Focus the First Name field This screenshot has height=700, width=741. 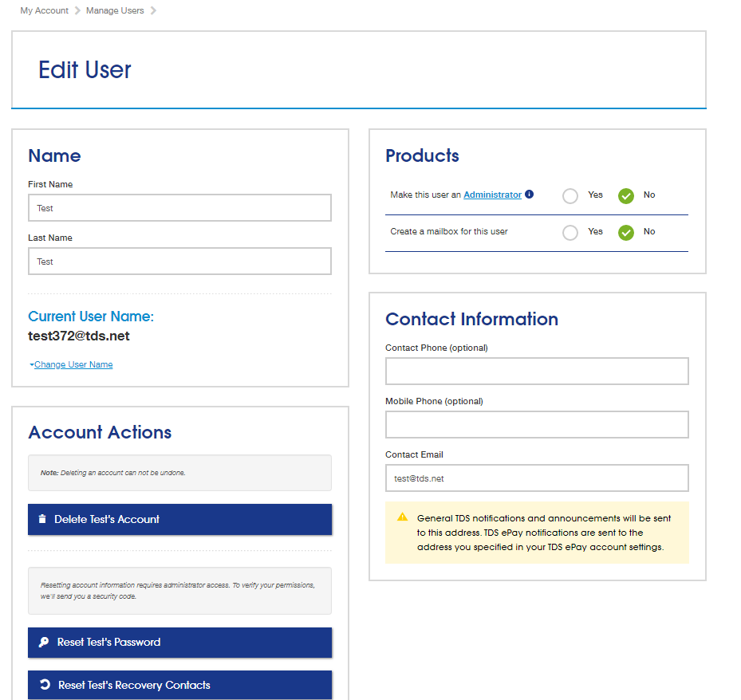pos(179,208)
